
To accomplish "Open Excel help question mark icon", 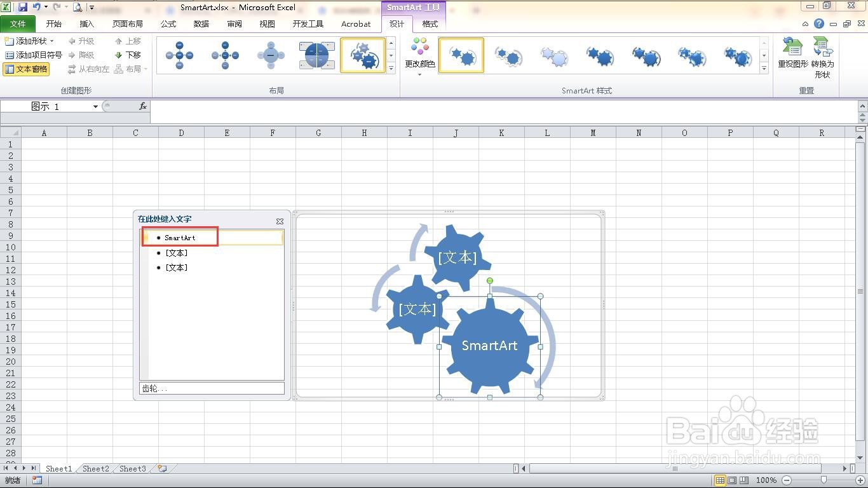I will tap(819, 24).
